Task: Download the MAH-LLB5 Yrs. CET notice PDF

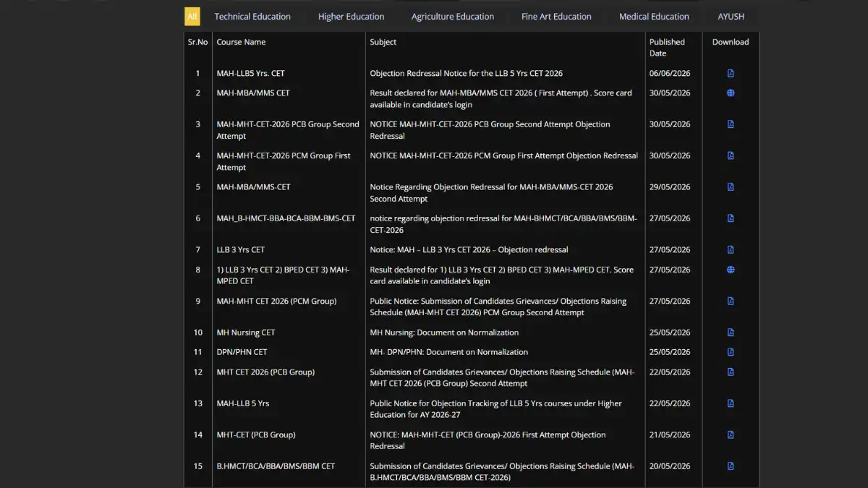Action: [x=731, y=73]
